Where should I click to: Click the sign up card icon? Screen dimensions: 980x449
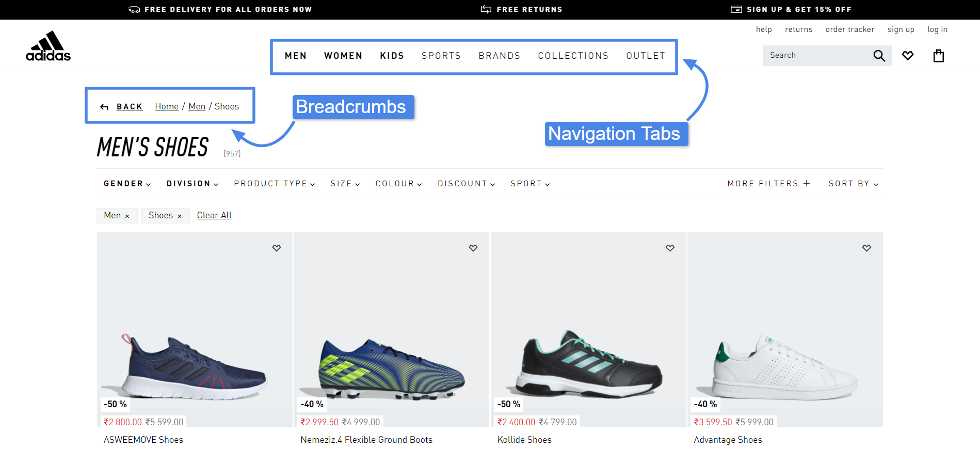point(736,9)
